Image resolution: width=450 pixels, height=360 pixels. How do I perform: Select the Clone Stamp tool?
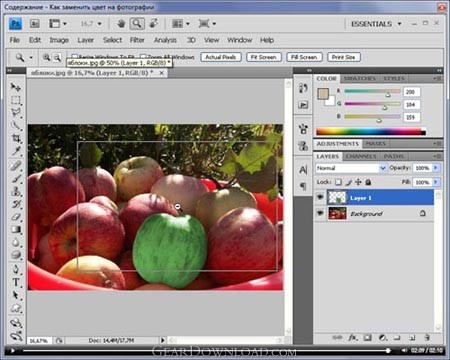(x=16, y=191)
